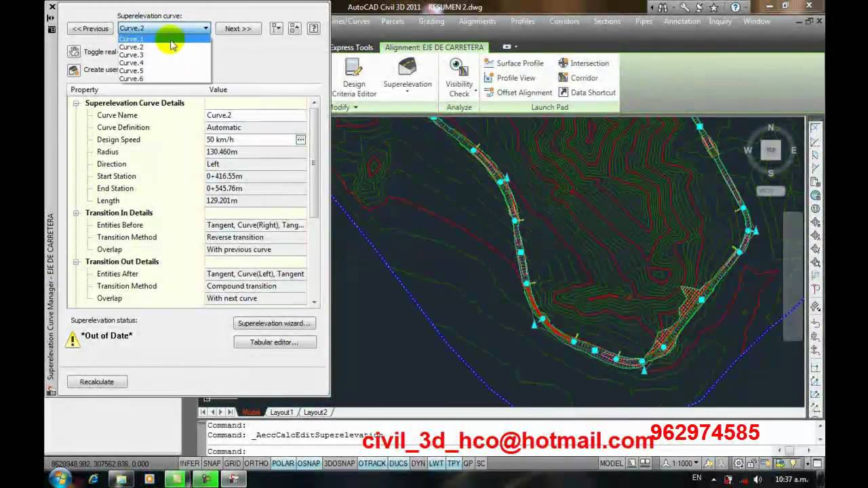
Task: Open the help question mark icon
Action: 313,28
